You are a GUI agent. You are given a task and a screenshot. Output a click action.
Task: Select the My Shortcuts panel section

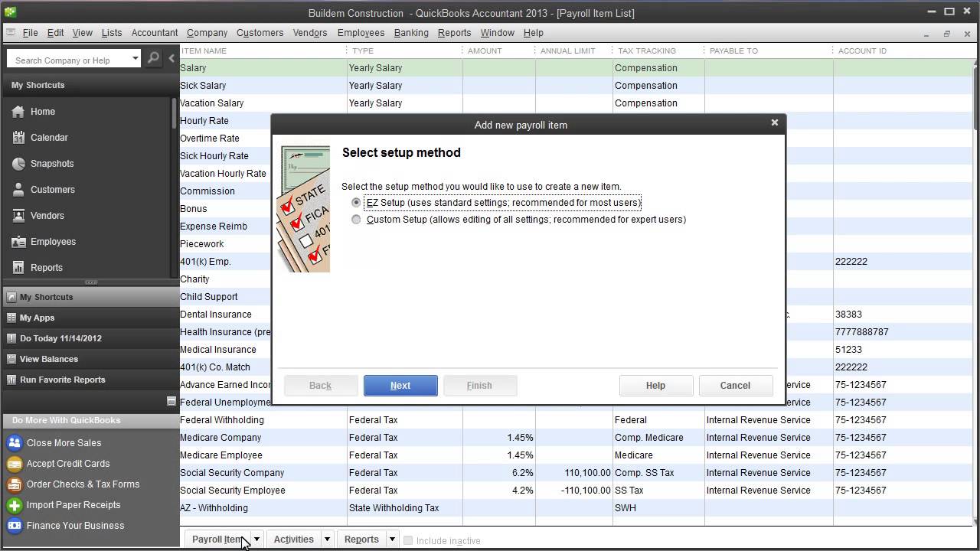pos(90,297)
